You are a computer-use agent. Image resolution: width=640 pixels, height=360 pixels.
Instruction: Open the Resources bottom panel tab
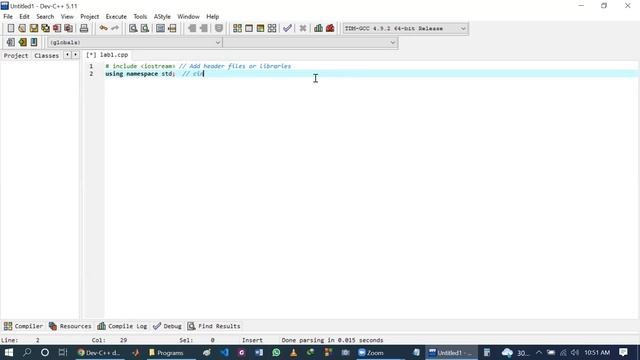pyautogui.click(x=70, y=326)
